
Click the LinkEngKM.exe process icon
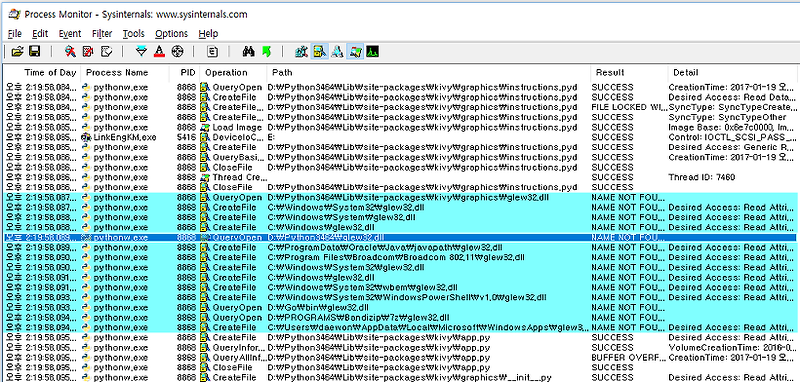(x=87, y=137)
